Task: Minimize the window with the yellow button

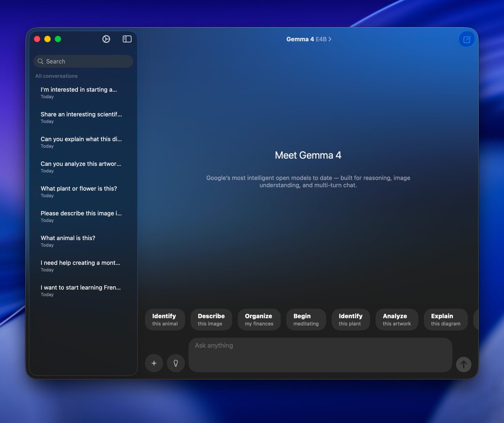Action: [47, 39]
